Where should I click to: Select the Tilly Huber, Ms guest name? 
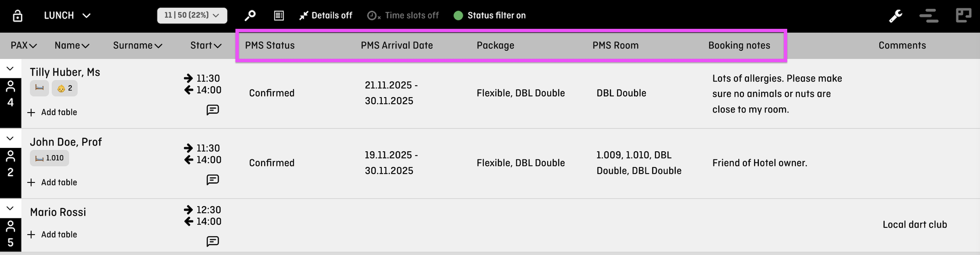click(65, 72)
